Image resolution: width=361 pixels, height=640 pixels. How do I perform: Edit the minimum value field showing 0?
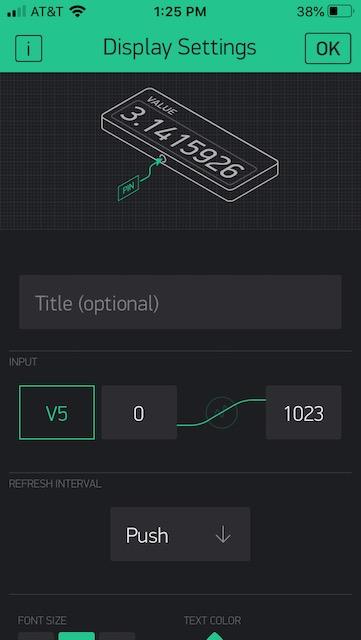tap(139, 413)
